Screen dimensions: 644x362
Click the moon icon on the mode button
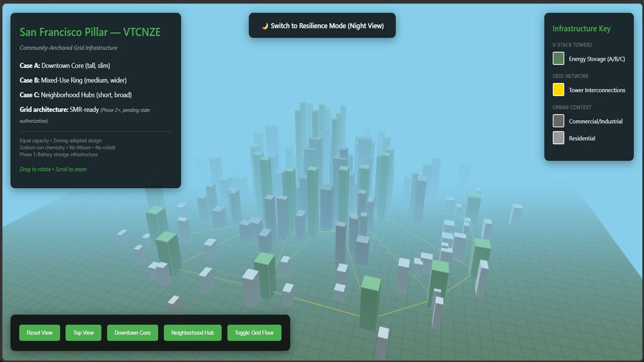[x=265, y=26]
